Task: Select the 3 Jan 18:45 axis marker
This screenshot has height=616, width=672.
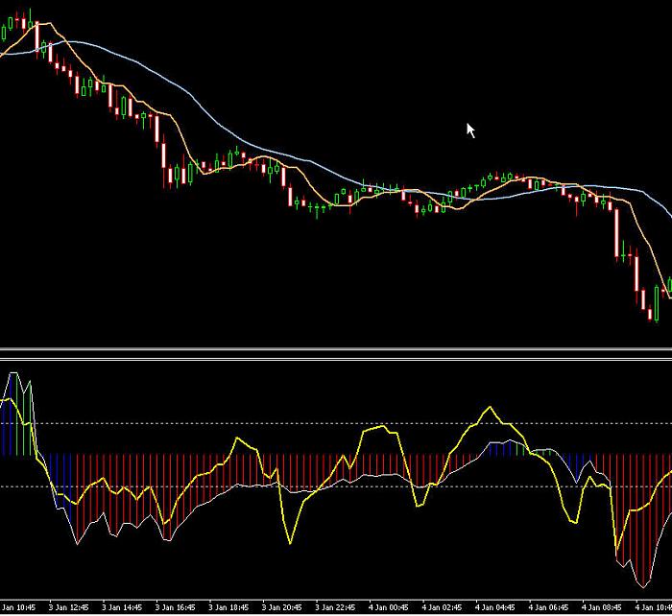Action: pyautogui.click(x=228, y=607)
